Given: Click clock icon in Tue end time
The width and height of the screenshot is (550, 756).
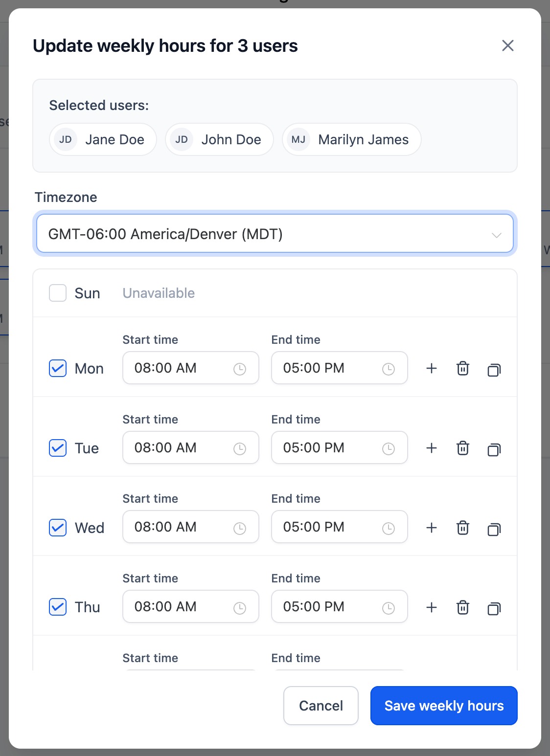Looking at the screenshot, I should 389,449.
